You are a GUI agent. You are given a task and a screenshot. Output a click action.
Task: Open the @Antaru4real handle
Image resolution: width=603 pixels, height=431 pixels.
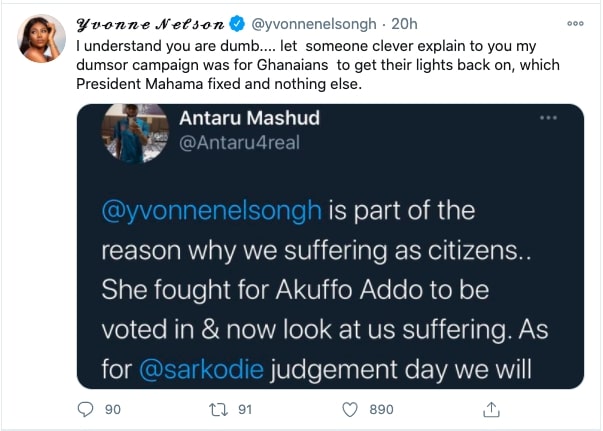[239, 143]
